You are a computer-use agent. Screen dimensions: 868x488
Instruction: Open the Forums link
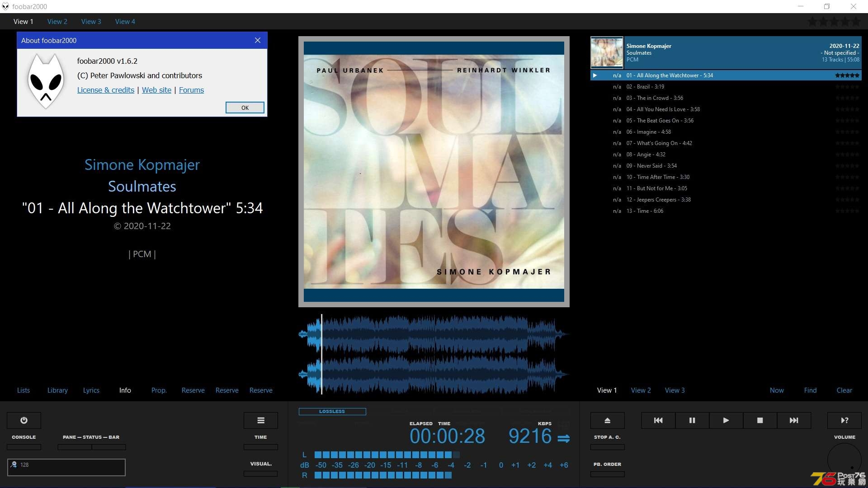click(x=192, y=90)
